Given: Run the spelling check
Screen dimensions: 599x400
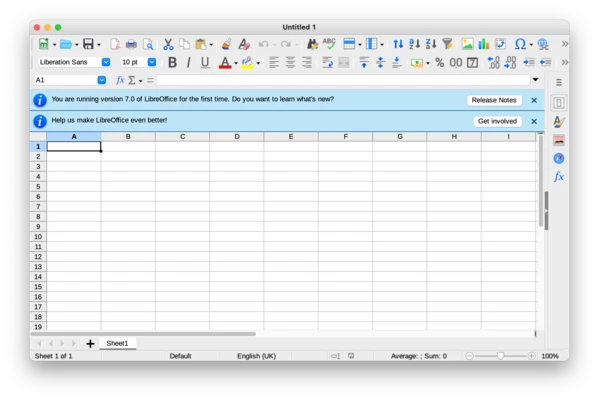Looking at the screenshot, I should tap(329, 44).
